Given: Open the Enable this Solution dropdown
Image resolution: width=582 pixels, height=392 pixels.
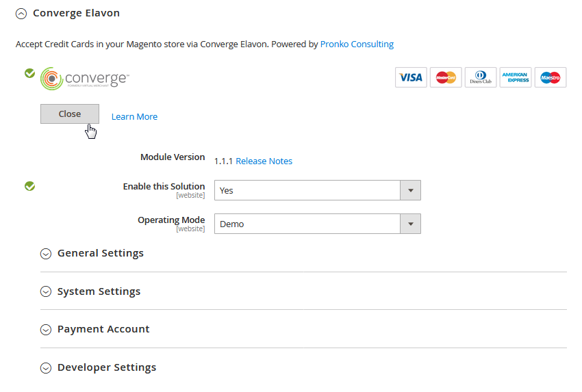Looking at the screenshot, I should (317, 190).
